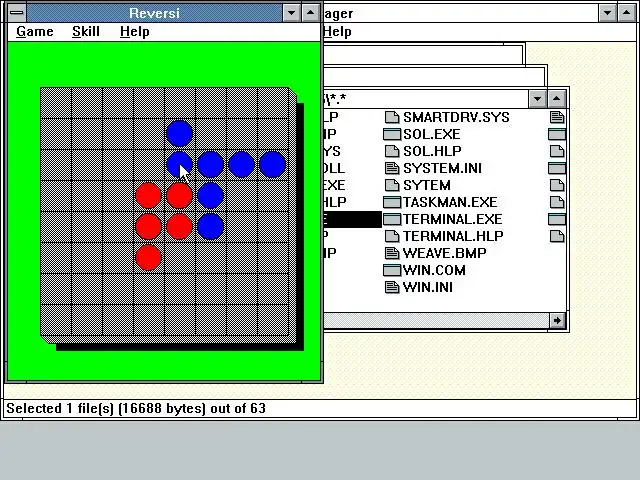
Task: Open the File Manager Help menu
Action: tap(337, 31)
